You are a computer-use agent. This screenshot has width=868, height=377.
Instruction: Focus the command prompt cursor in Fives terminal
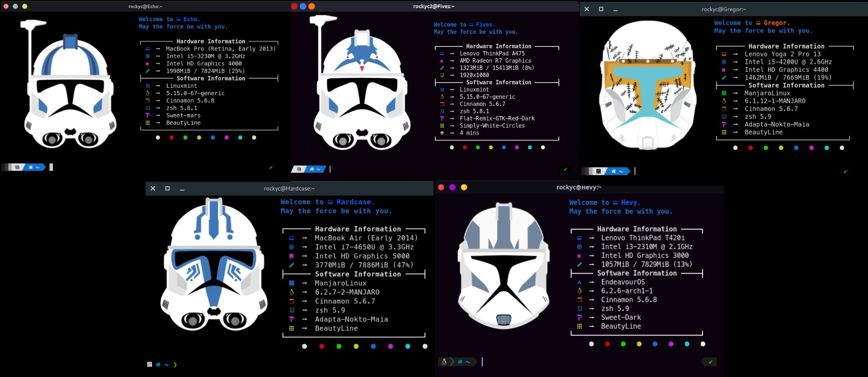[x=330, y=169]
